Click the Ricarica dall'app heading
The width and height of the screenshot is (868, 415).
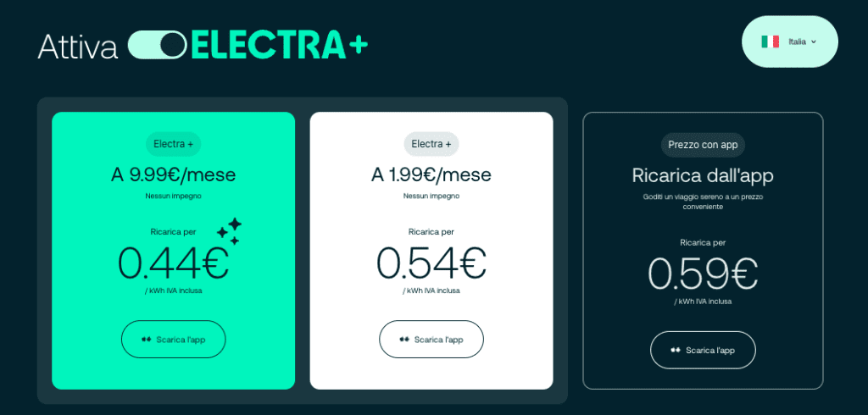click(x=703, y=175)
